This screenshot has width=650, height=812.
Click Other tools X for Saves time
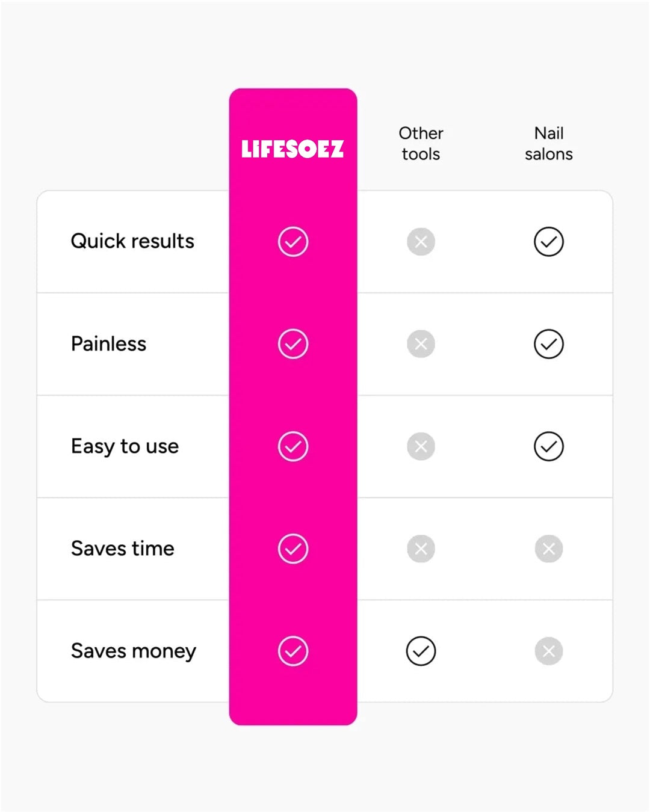point(421,549)
